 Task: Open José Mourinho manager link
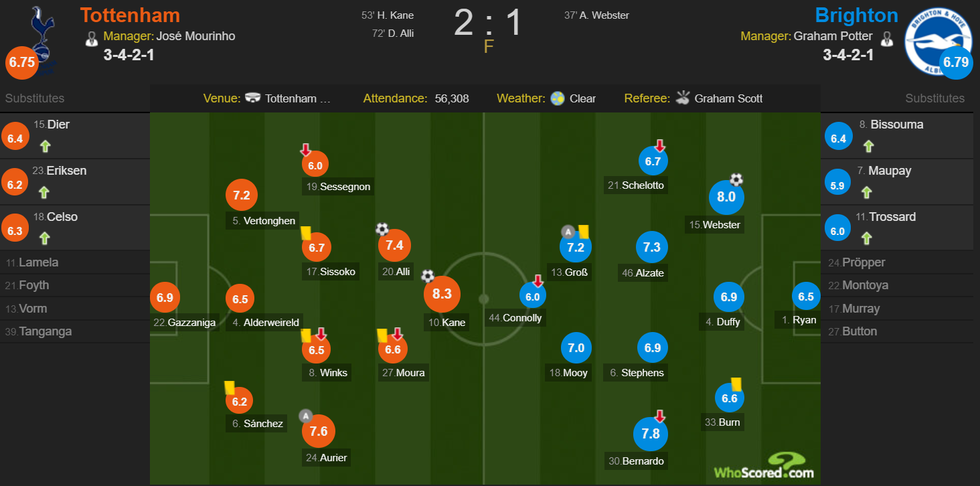click(195, 36)
